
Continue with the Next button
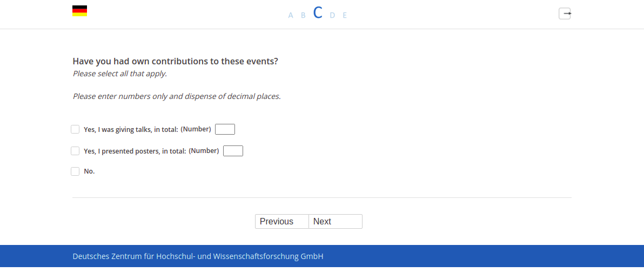[x=336, y=222]
